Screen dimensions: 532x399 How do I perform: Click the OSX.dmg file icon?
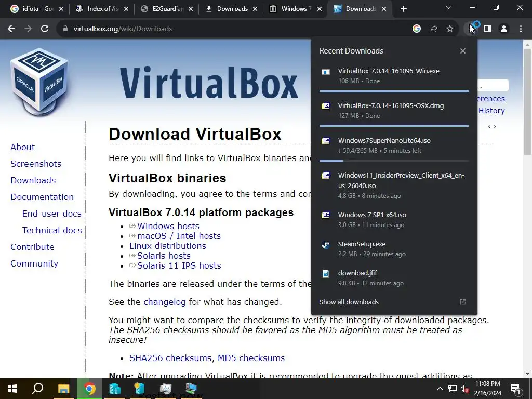(x=326, y=106)
